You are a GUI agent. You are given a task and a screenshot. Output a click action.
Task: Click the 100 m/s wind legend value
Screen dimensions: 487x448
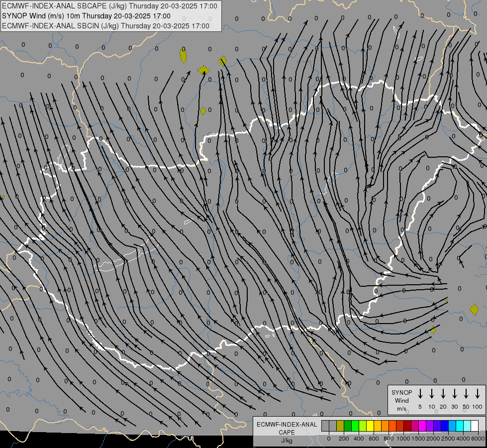coord(478,407)
